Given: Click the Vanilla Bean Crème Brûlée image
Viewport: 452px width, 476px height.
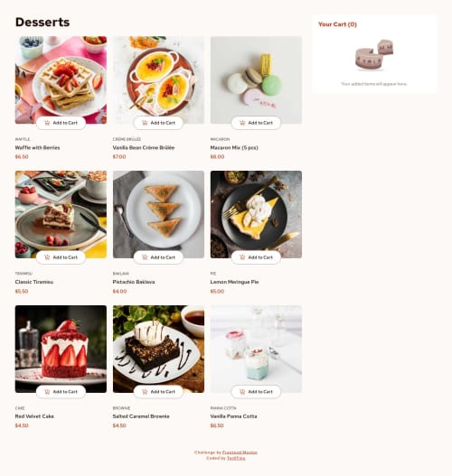Looking at the screenshot, I should point(158,79).
